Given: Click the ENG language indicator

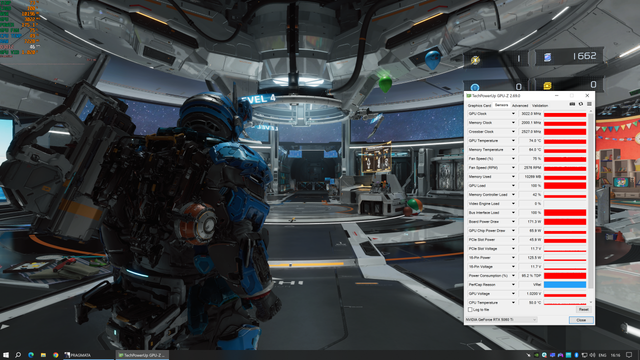Looking at the screenshot, I should click(602, 355).
